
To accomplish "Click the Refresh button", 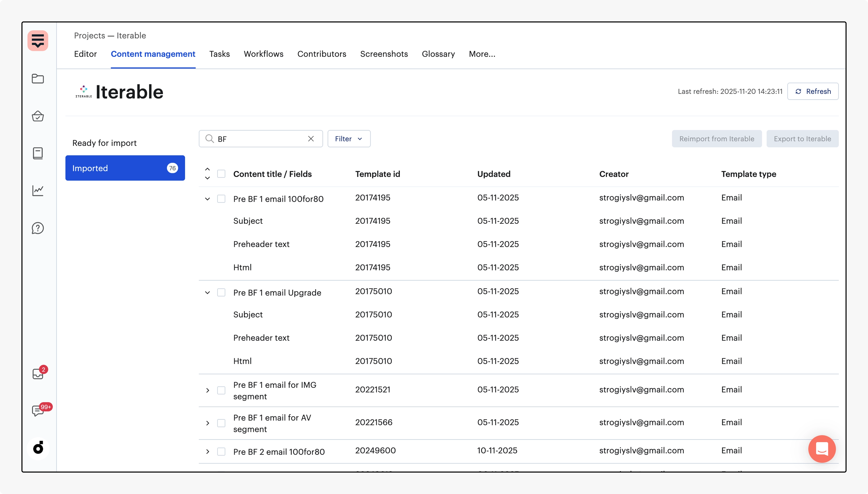I will point(813,91).
